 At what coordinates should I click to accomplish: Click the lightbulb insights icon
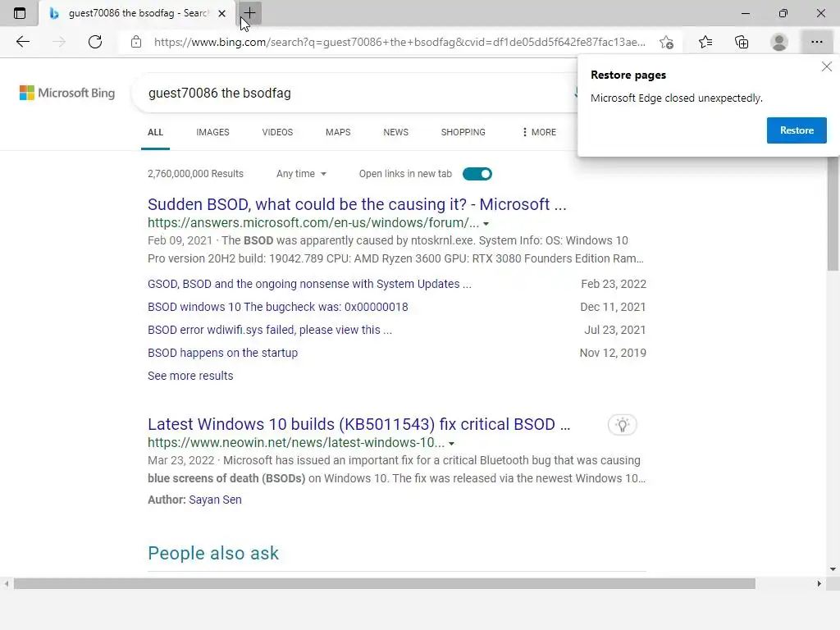pyautogui.click(x=623, y=425)
